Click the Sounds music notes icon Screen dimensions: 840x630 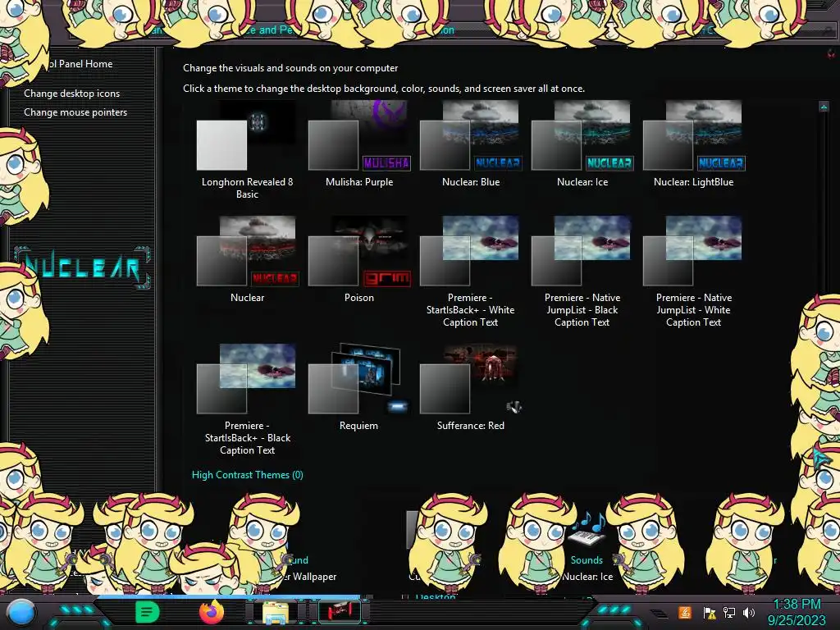click(x=587, y=529)
